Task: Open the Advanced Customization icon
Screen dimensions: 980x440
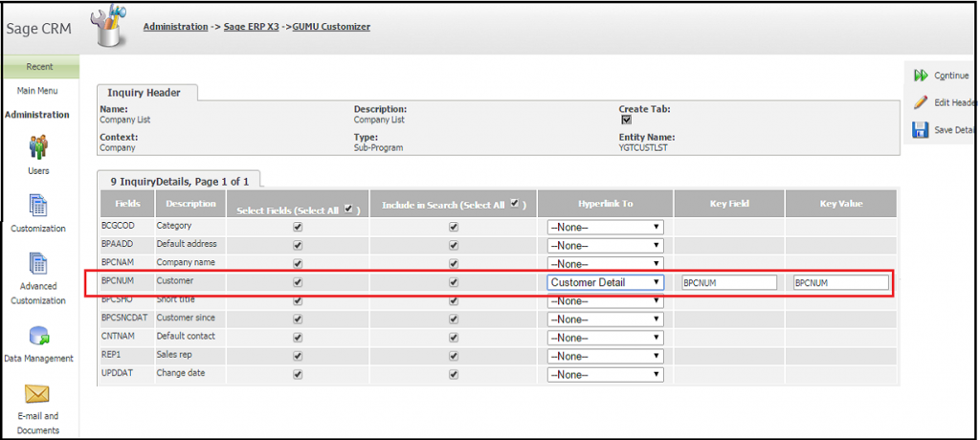Action: point(38,263)
